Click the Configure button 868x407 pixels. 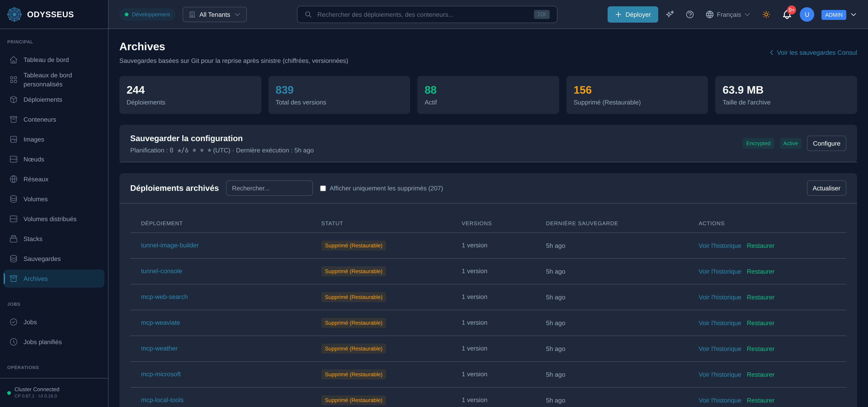(826, 143)
